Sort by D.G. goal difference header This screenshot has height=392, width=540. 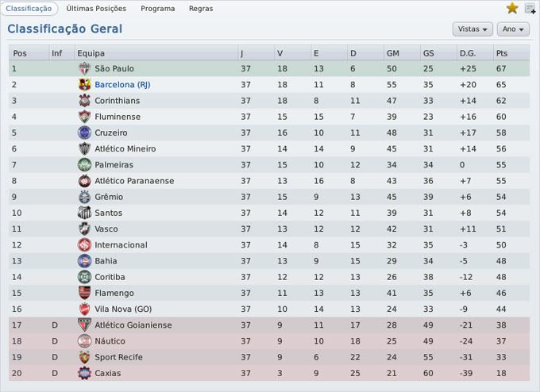tap(467, 53)
